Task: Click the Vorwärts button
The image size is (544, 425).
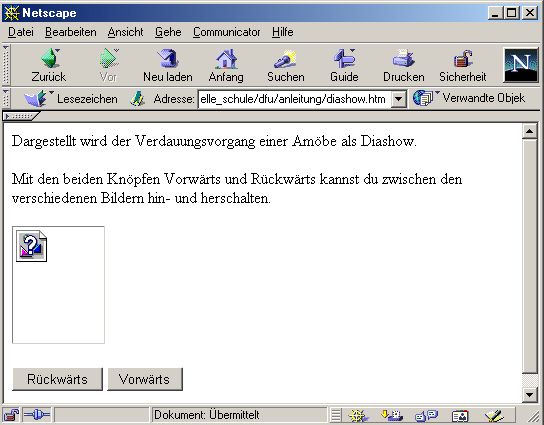Action: tap(145, 379)
